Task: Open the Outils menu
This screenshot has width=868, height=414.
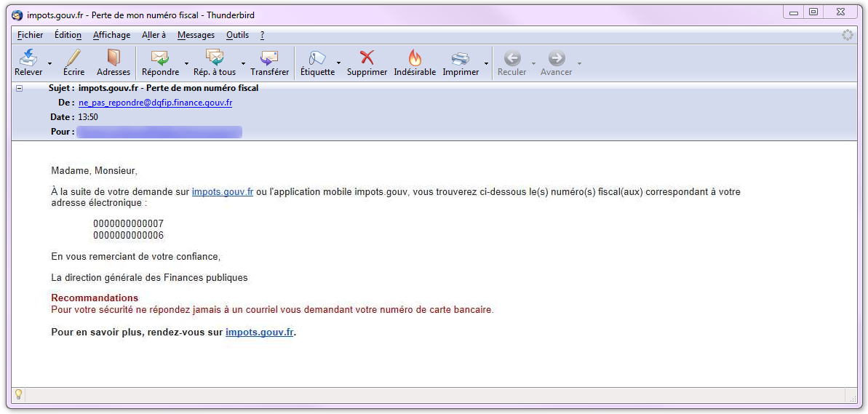Action: pos(237,35)
